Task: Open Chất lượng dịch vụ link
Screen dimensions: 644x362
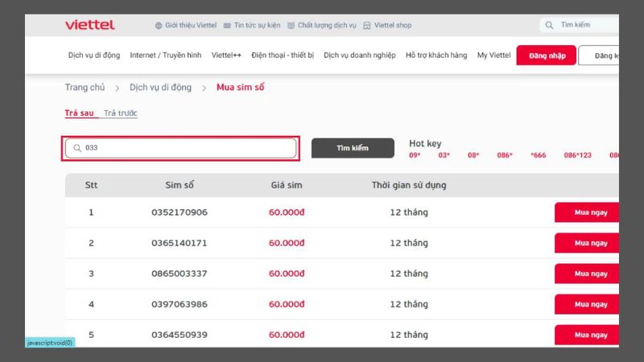Action: tap(327, 25)
